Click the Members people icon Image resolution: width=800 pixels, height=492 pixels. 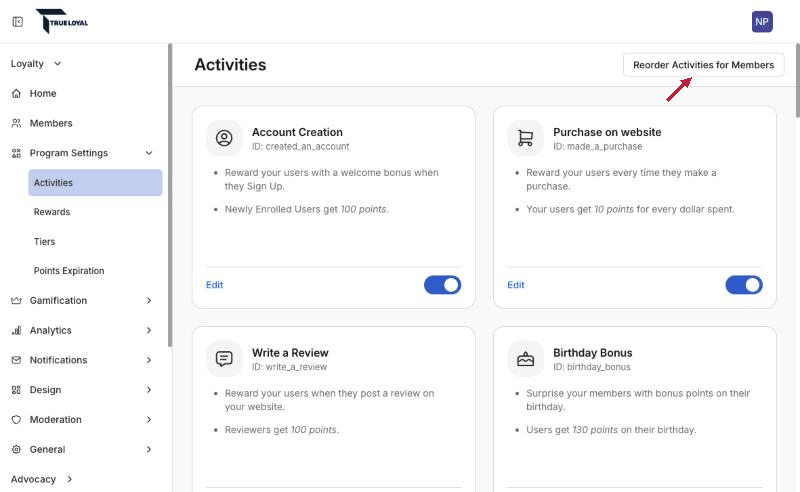pyautogui.click(x=16, y=123)
